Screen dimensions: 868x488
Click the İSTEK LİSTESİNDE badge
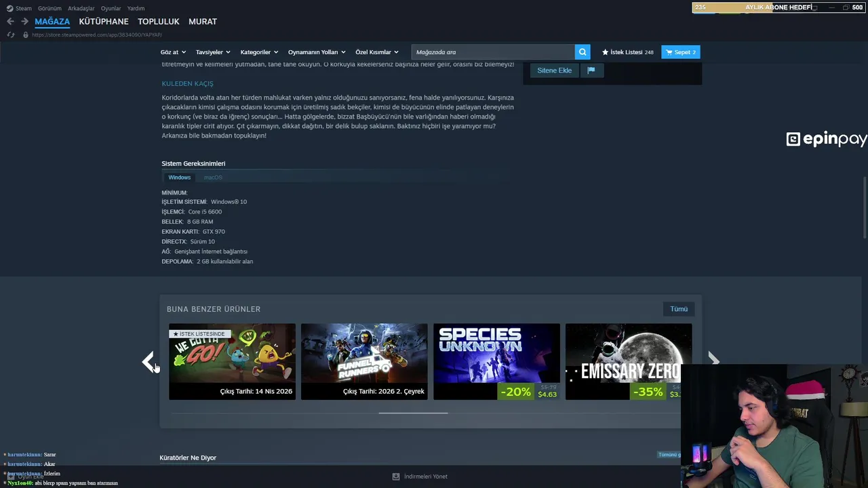coord(199,334)
